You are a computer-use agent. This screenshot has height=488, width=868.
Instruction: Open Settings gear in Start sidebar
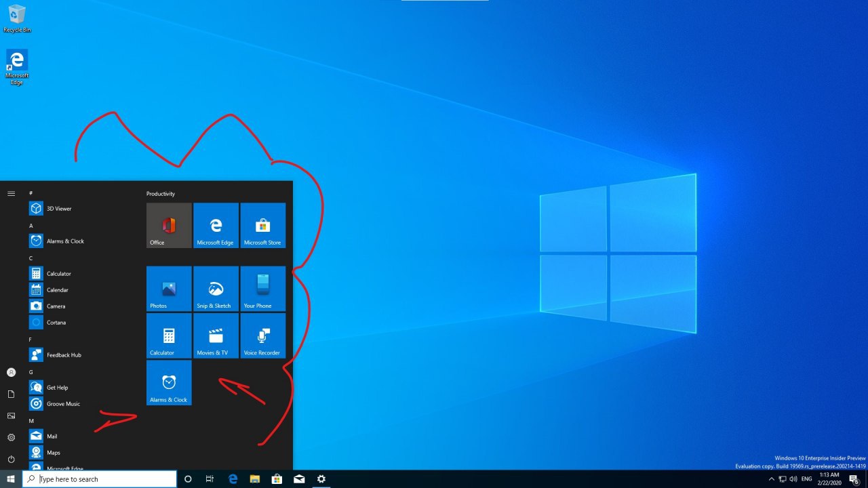[x=11, y=437]
